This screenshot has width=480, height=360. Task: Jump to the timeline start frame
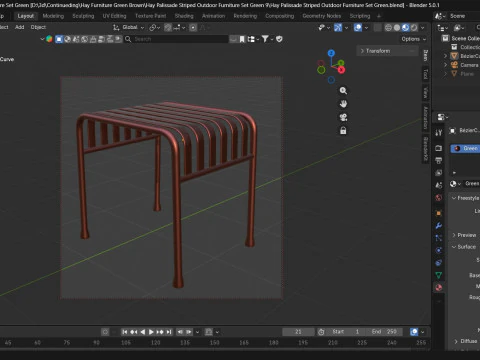tap(124, 332)
